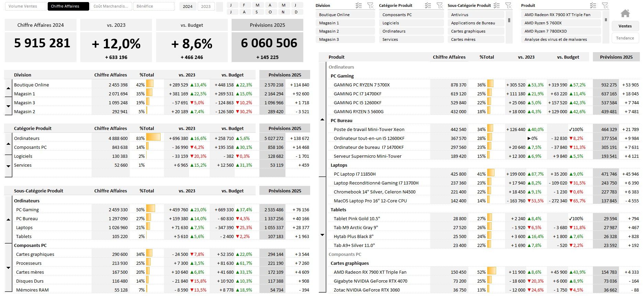This screenshot has height=296, width=644.
Task: Filter sub-category slicer by Antivirus
Action: click(476, 15)
